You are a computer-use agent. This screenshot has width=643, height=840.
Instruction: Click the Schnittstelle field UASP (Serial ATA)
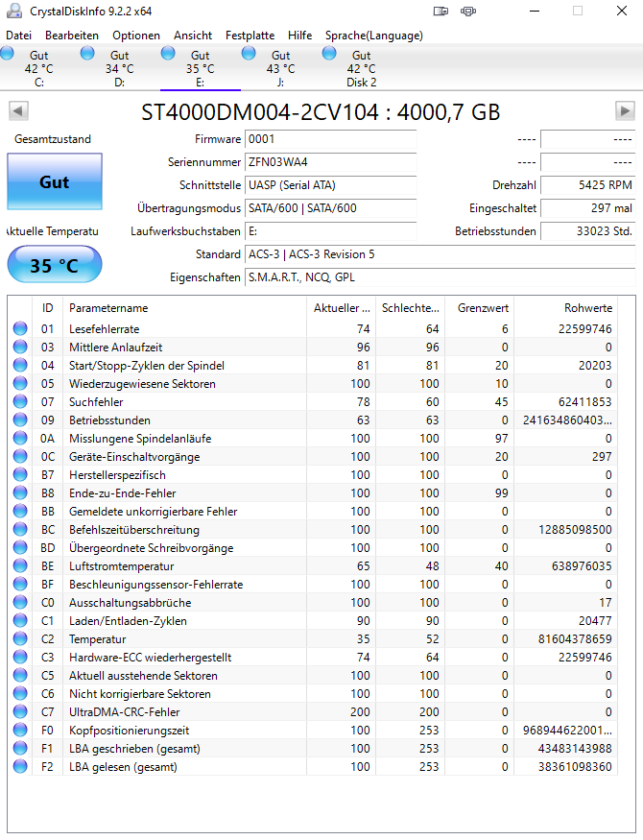point(330,185)
